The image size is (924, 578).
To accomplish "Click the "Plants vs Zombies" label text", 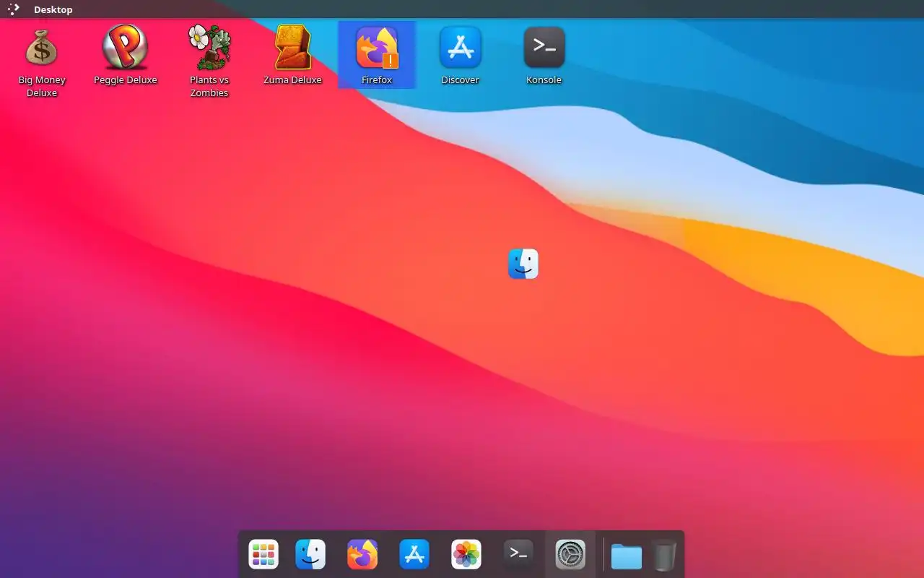I will click(x=209, y=87).
